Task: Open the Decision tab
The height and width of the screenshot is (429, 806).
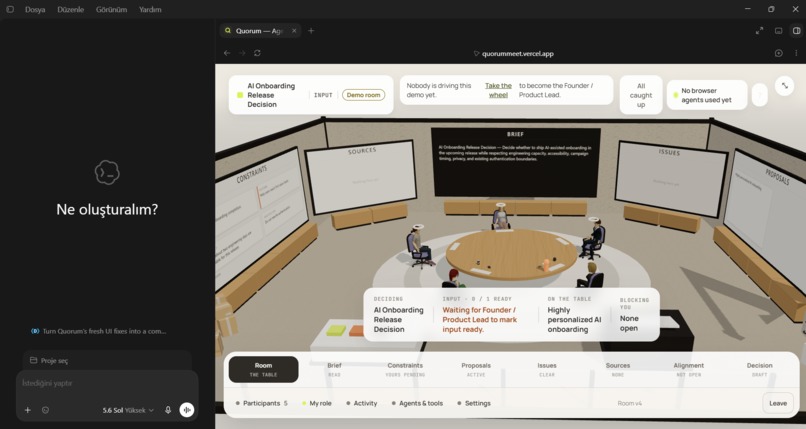Action: (x=760, y=369)
